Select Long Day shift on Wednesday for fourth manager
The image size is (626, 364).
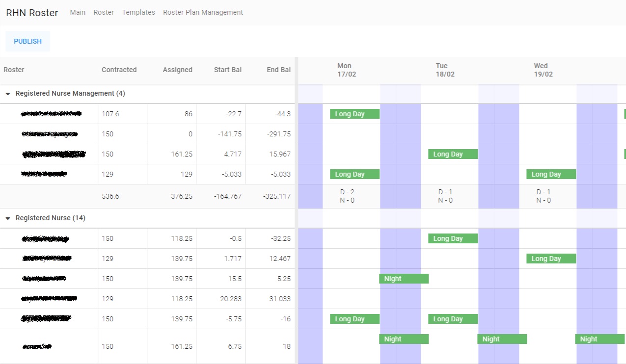[551, 174]
